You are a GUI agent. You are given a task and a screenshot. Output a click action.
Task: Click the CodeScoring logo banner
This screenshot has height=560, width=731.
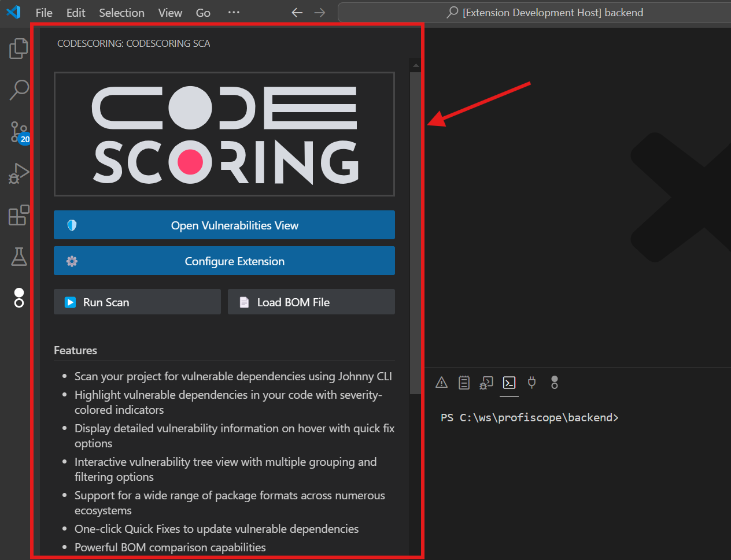(224, 134)
